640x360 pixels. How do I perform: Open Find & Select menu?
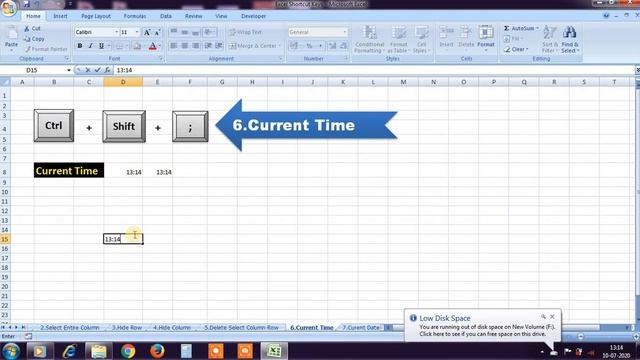click(570, 39)
